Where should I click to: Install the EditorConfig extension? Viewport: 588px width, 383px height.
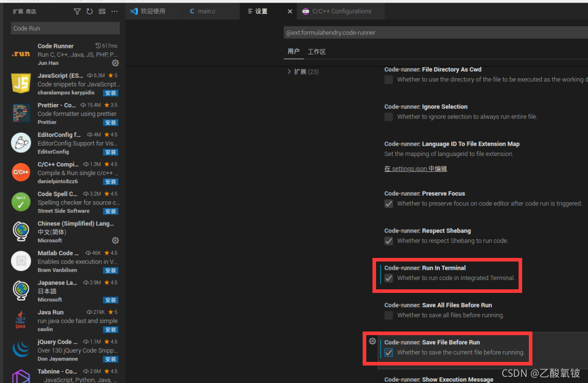click(x=111, y=152)
